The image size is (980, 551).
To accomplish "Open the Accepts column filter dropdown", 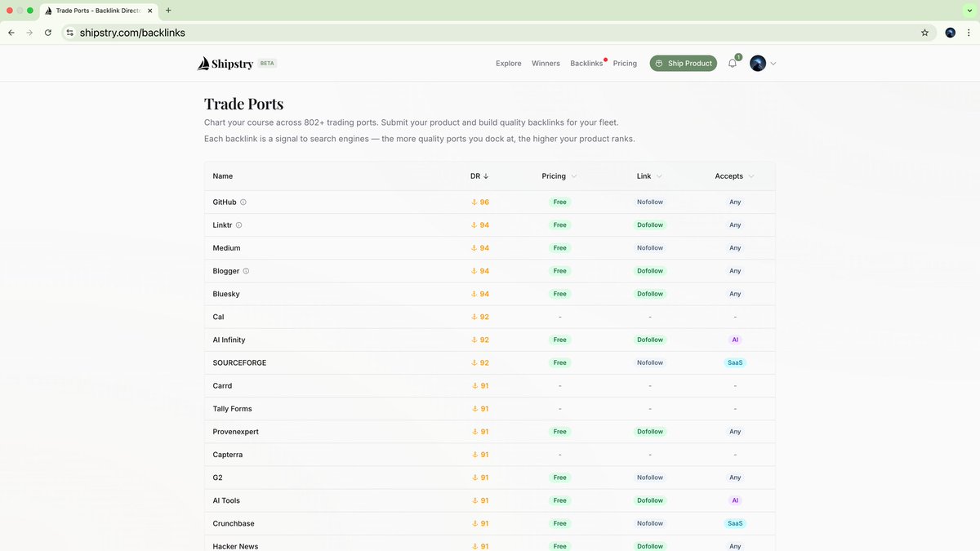I will (x=734, y=176).
